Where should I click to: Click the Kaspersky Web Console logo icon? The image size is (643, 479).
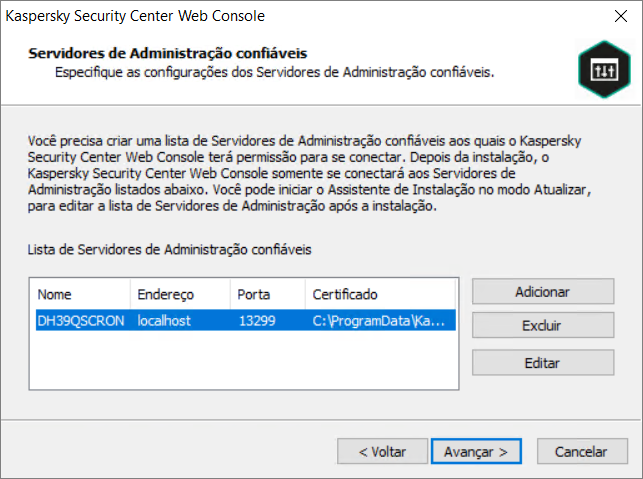point(598,67)
